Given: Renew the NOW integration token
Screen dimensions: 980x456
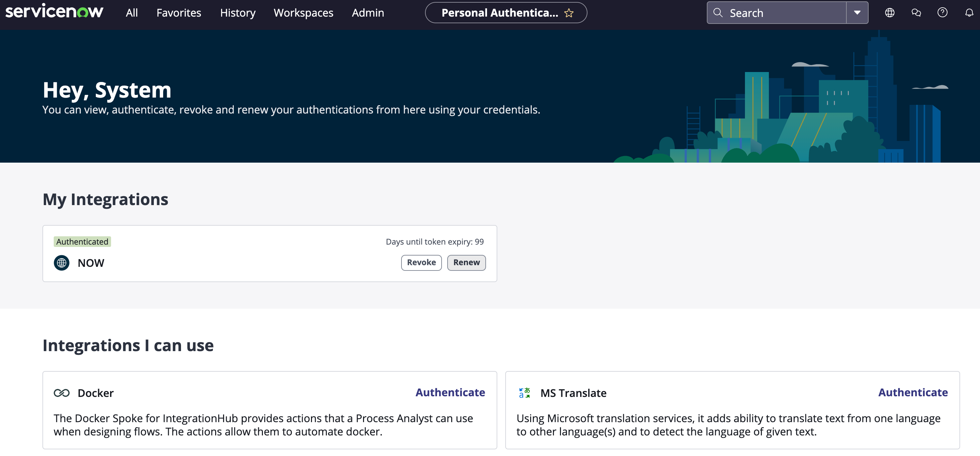Looking at the screenshot, I should [x=466, y=263].
